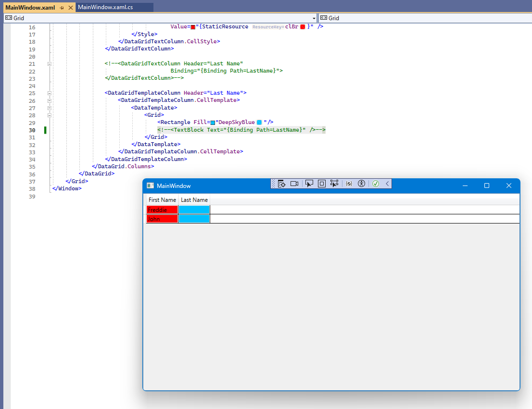Screen dimensions: 532x409
Task: Click the closing Window tag
Action: pos(67,188)
